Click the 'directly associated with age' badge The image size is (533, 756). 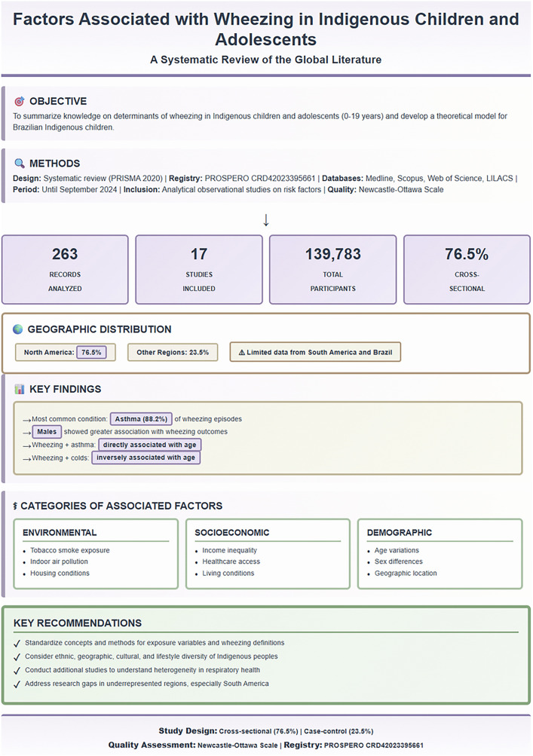point(149,445)
